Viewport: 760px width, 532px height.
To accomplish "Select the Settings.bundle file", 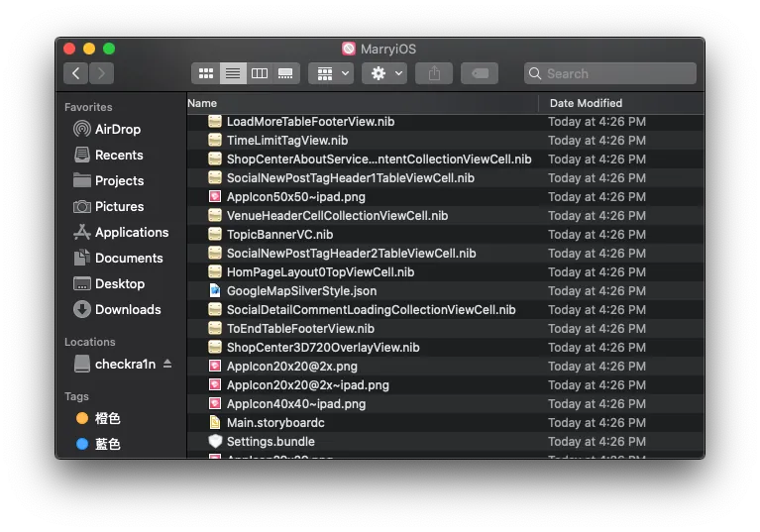I will [271, 442].
